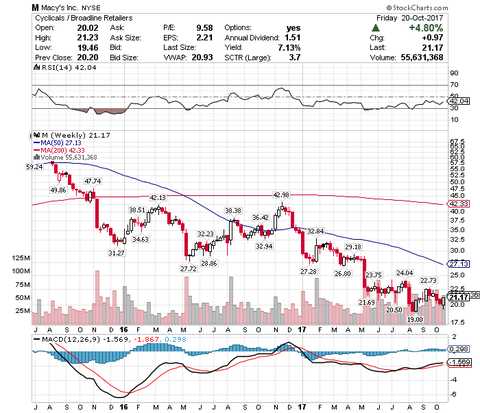Click the 27.28 low price annotation
The image size is (480, 413).
click(308, 272)
